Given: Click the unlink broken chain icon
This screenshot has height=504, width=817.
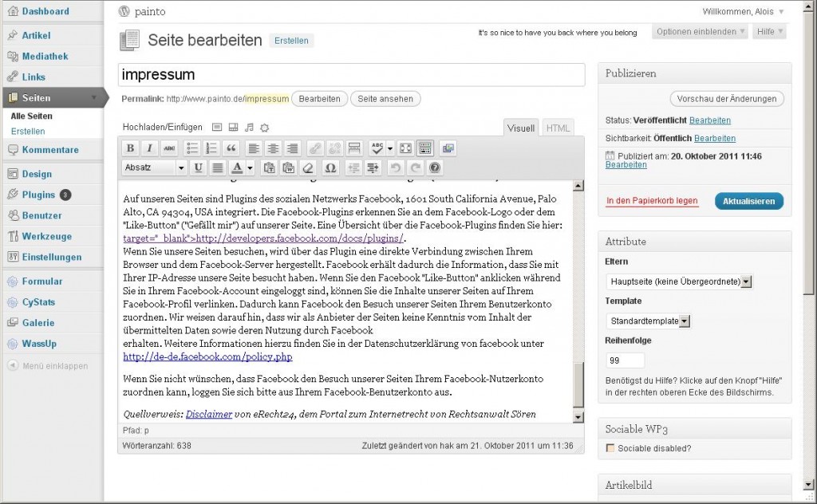Looking at the screenshot, I should pyautogui.click(x=334, y=148).
